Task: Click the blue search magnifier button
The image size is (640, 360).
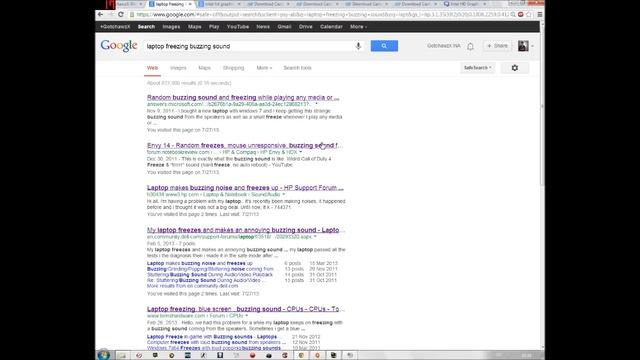Action: 384,46
